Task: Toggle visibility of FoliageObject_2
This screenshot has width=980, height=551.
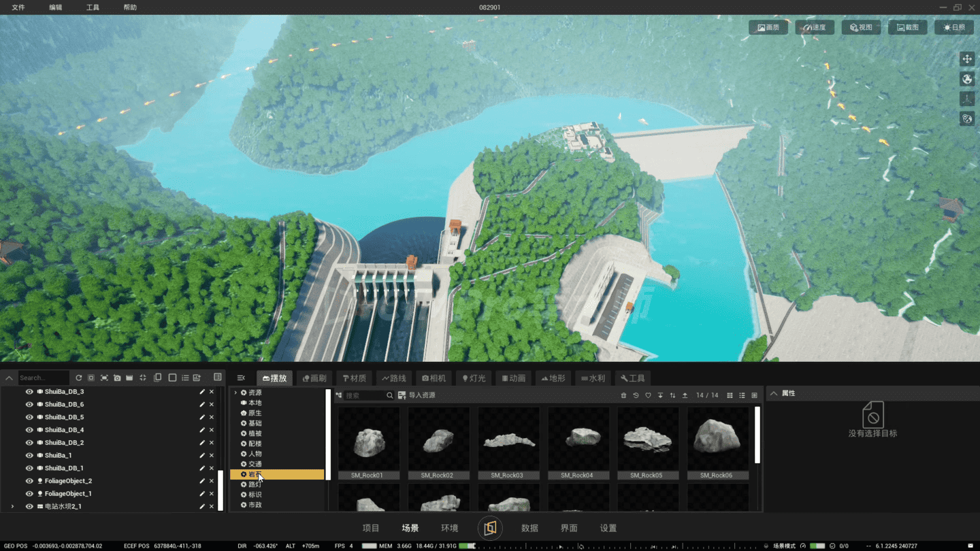Action: 29,481
